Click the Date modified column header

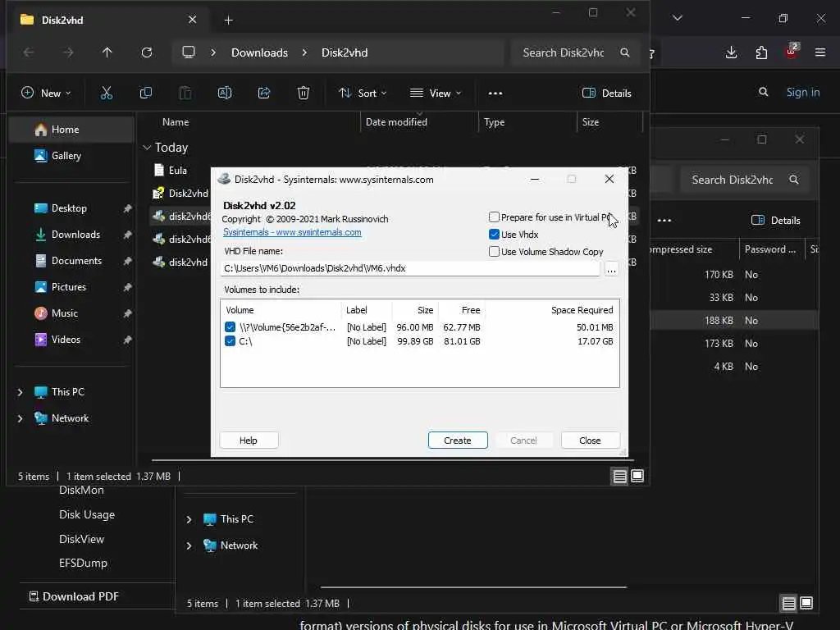(396, 122)
